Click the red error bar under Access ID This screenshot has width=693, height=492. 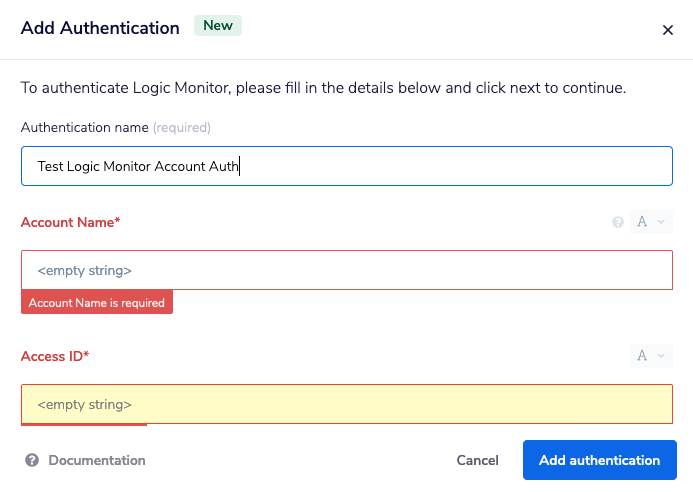pos(84,425)
